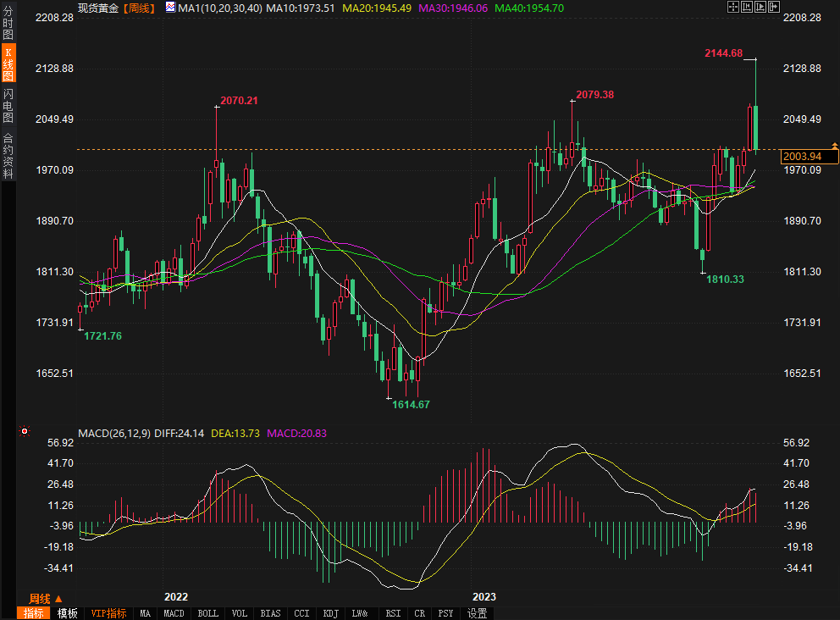Click the jump-to-chart-start axis icon

tap(747, 7)
